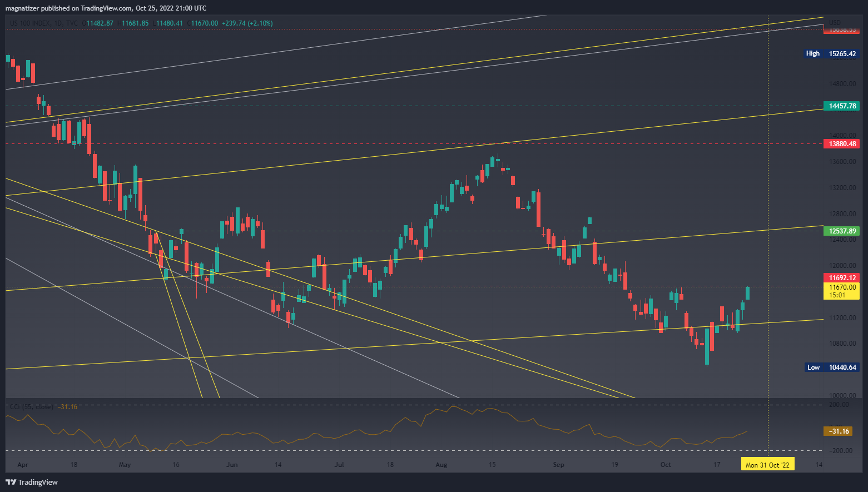Click the low price value 11480.41

pos(170,23)
